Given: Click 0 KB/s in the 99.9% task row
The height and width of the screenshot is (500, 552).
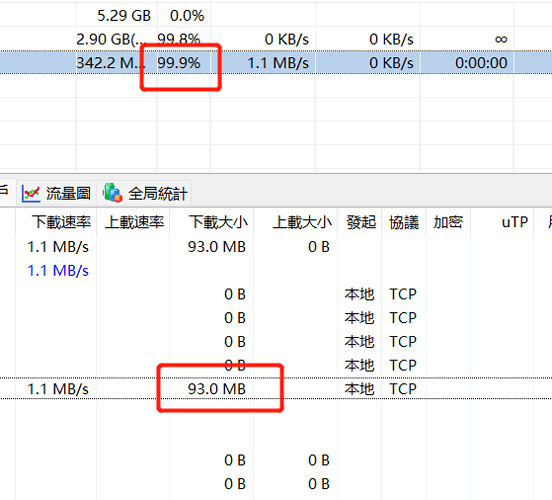Looking at the screenshot, I should (391, 63).
